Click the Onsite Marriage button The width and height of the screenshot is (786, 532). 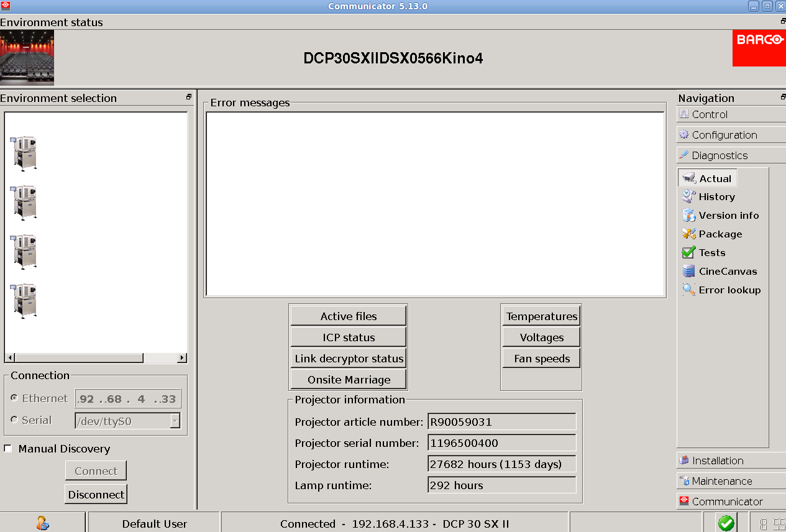coord(349,380)
